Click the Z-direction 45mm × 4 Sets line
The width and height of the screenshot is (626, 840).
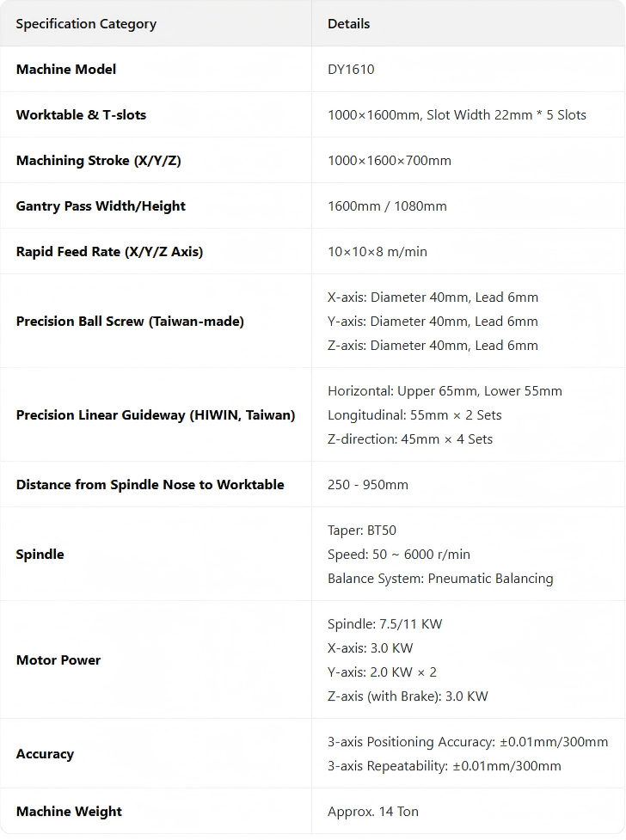410,439
